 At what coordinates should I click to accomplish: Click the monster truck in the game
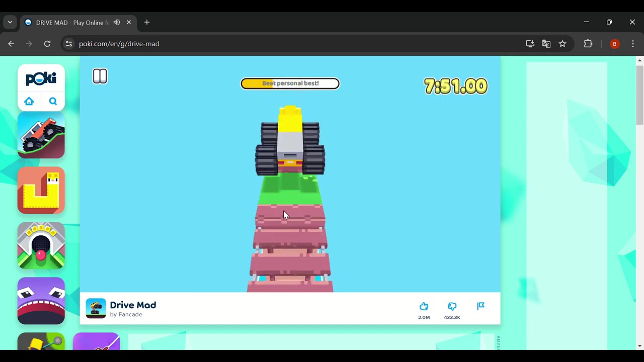(x=290, y=141)
